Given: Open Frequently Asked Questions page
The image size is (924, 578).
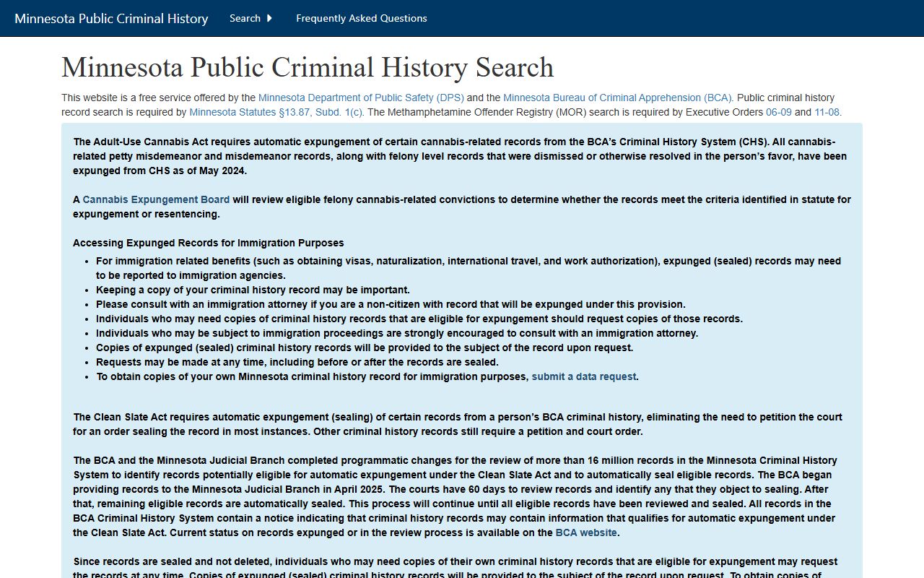Looking at the screenshot, I should (362, 18).
